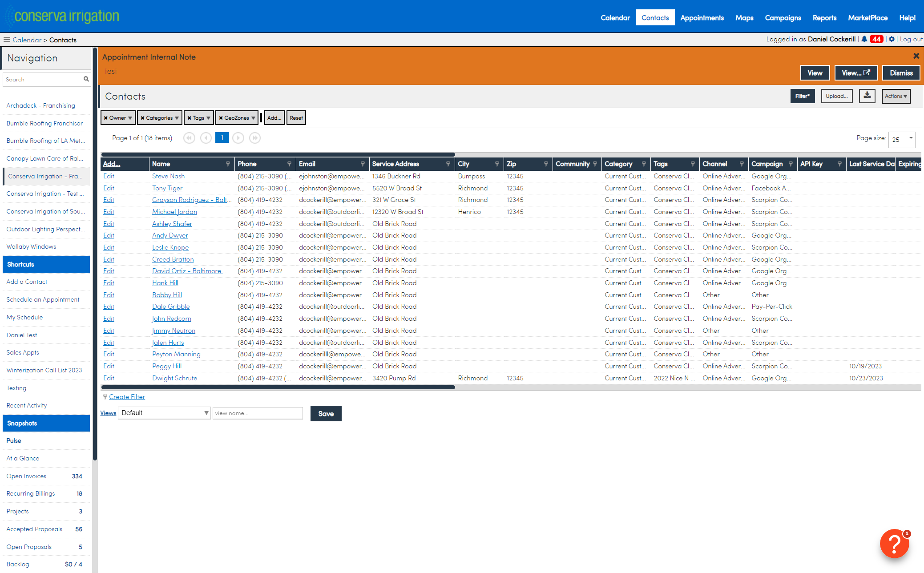Click the download contacts icon button

867,96
